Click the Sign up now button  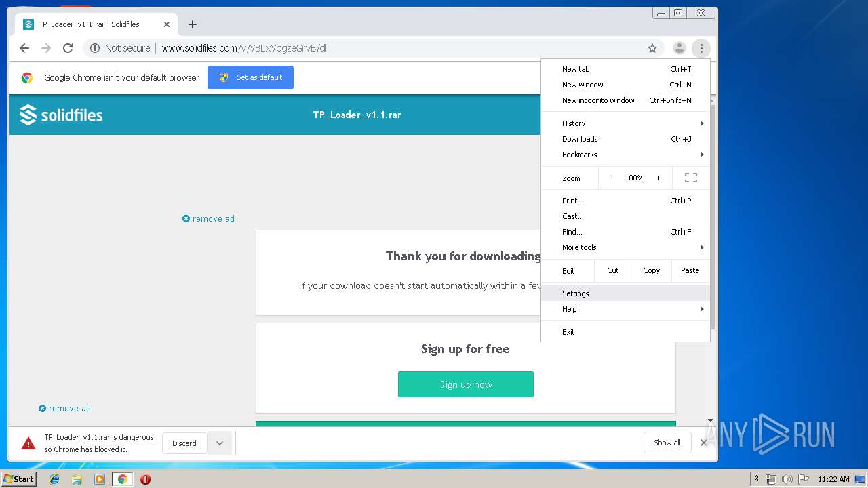(466, 384)
